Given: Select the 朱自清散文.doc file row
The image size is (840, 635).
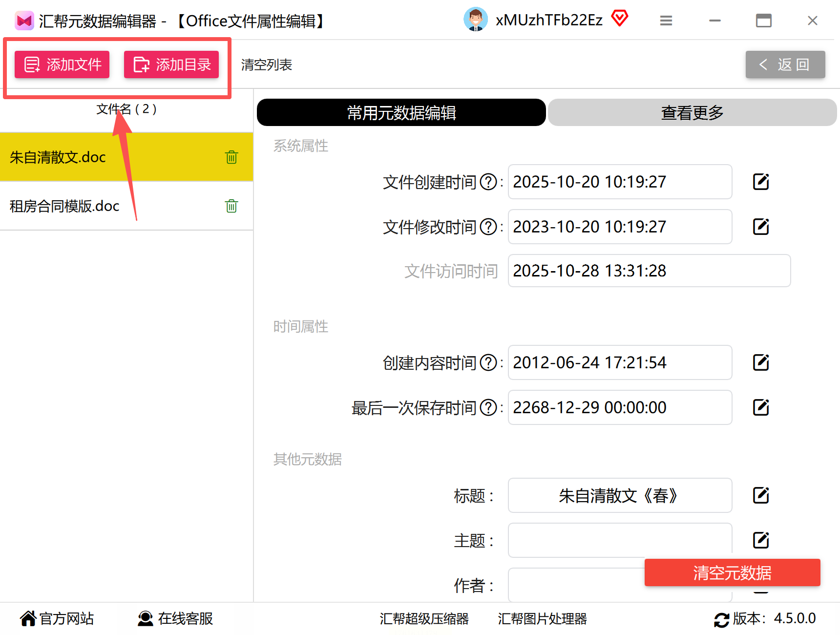Looking at the screenshot, I should pyautogui.click(x=126, y=157).
